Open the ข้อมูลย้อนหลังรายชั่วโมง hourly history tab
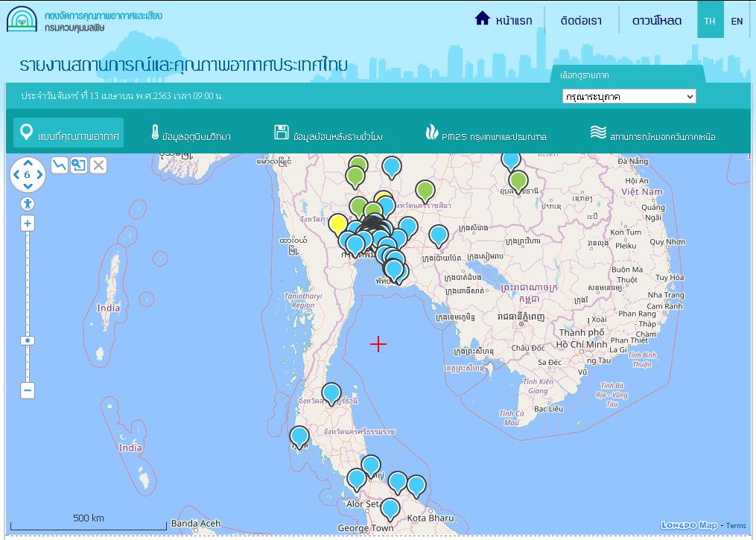The height and width of the screenshot is (540, 756). coord(328,133)
